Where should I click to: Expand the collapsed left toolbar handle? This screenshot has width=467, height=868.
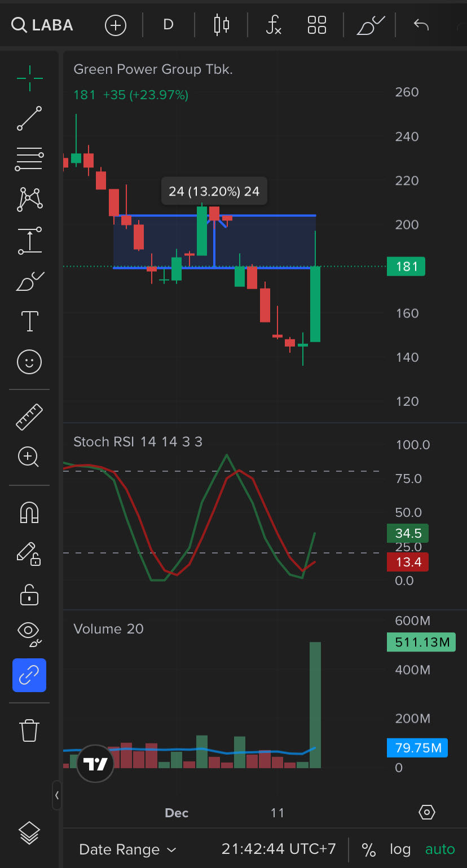57,795
